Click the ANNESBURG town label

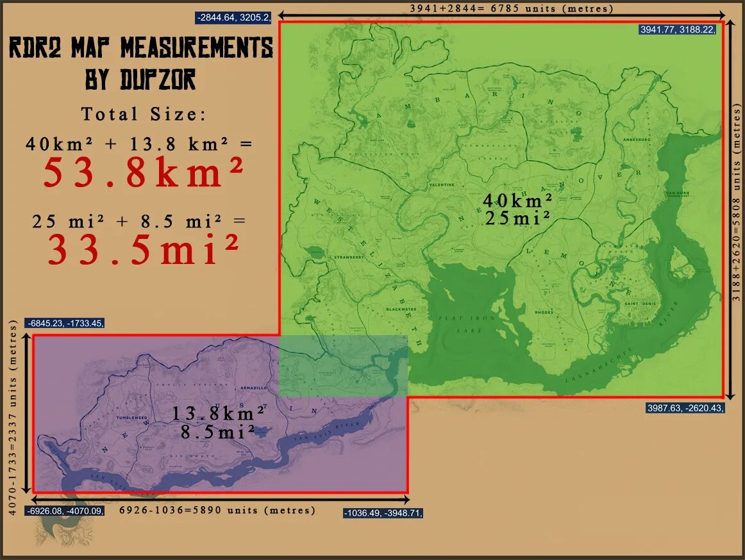click(637, 140)
